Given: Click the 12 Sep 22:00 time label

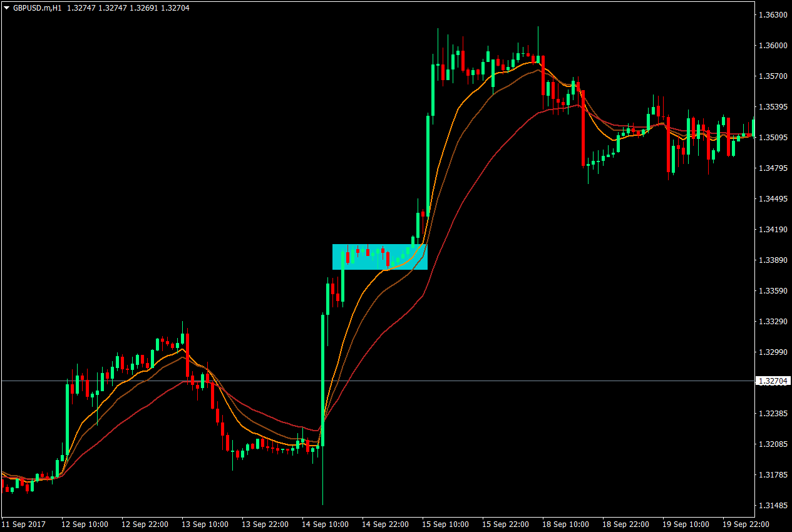Looking at the screenshot, I should (145, 524).
